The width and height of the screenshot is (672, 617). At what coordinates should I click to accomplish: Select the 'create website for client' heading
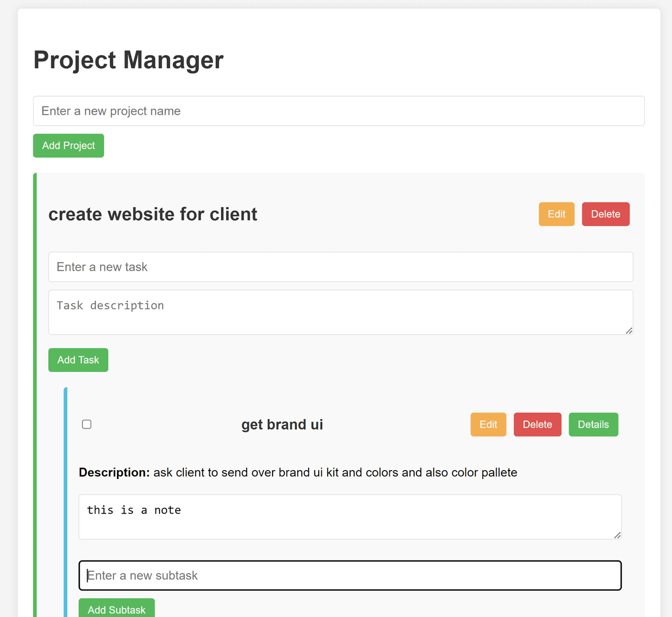point(153,214)
